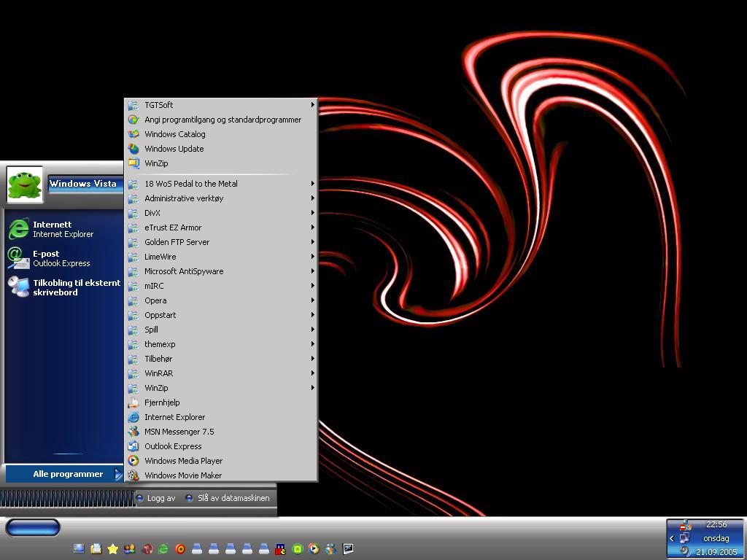Open Outlook Express in the programs list
Image resolution: width=747 pixels, height=560 pixels.
220,446
